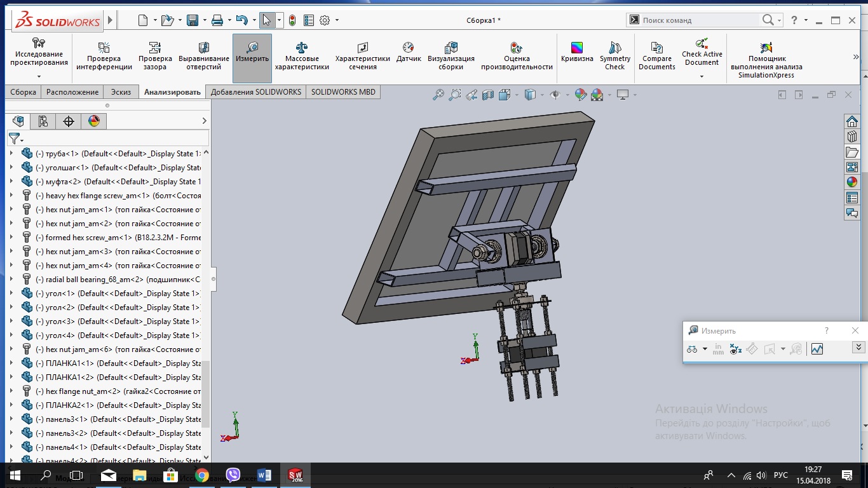868x488 pixels.
Task: Toggle in/mm units in Измерить dialog
Action: tap(719, 349)
